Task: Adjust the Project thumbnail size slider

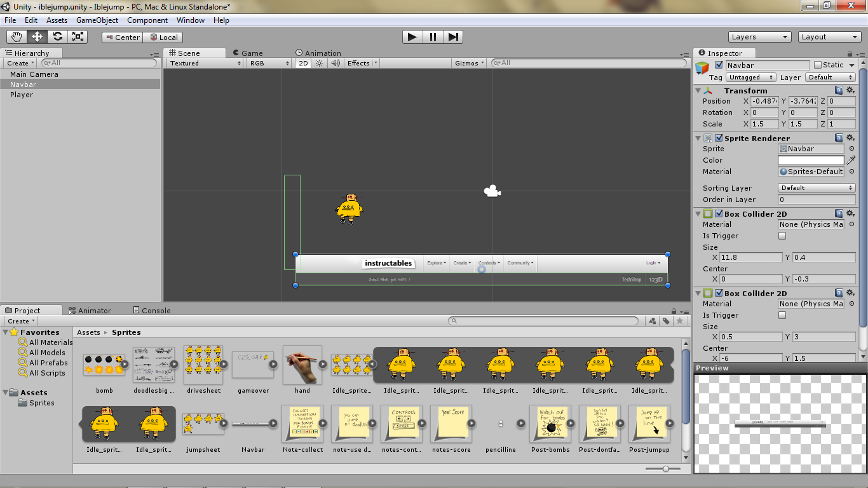Action: tap(665, 469)
